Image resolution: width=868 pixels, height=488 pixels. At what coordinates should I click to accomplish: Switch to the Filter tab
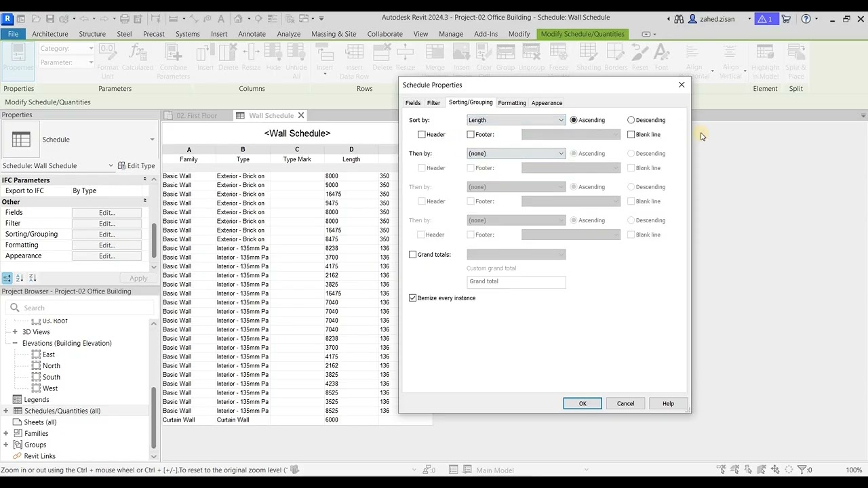(433, 103)
